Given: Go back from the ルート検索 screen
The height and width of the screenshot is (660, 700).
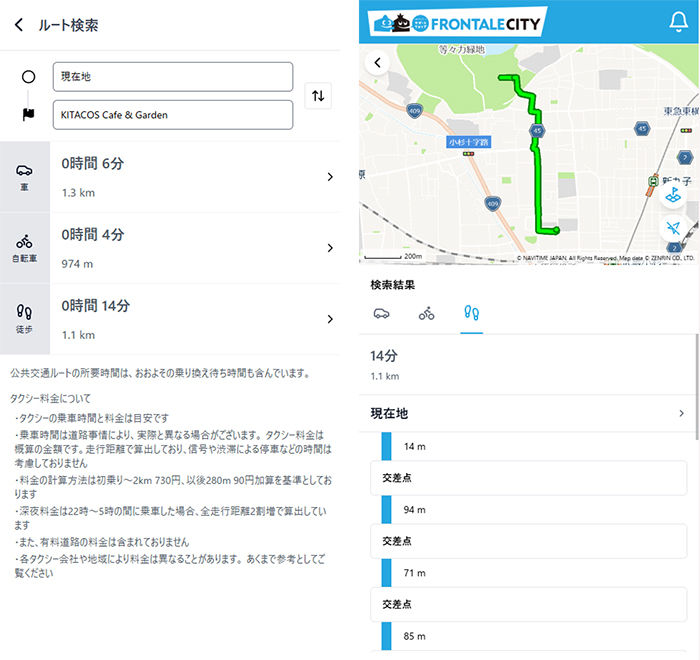Looking at the screenshot, I should coord(18,25).
